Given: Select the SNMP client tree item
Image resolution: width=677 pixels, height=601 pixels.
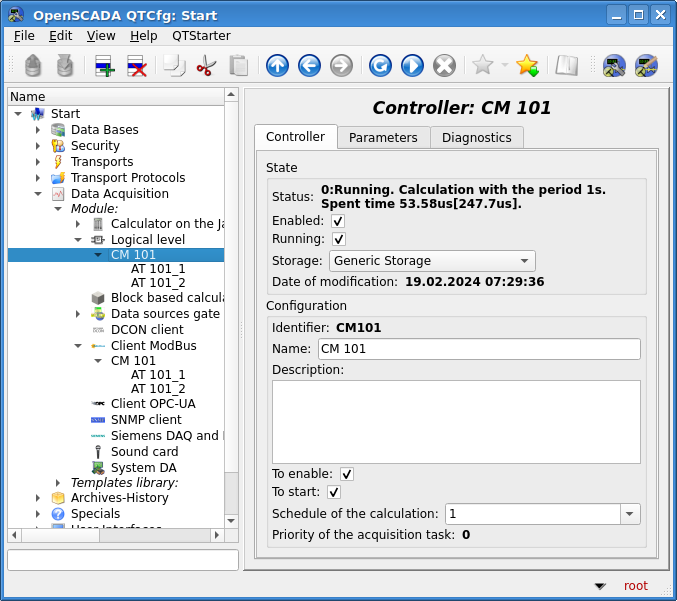Looking at the screenshot, I should 146,420.
